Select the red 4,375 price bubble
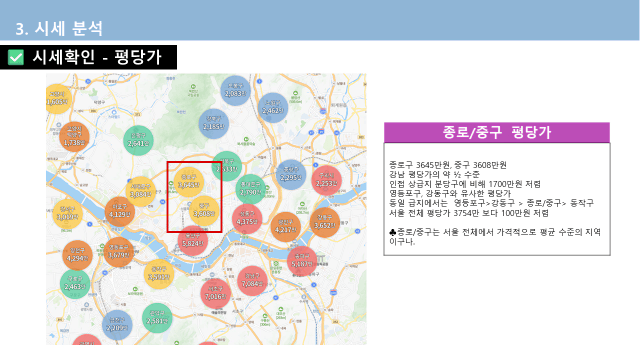Screen dimensions: 640x360 (x=247, y=219)
